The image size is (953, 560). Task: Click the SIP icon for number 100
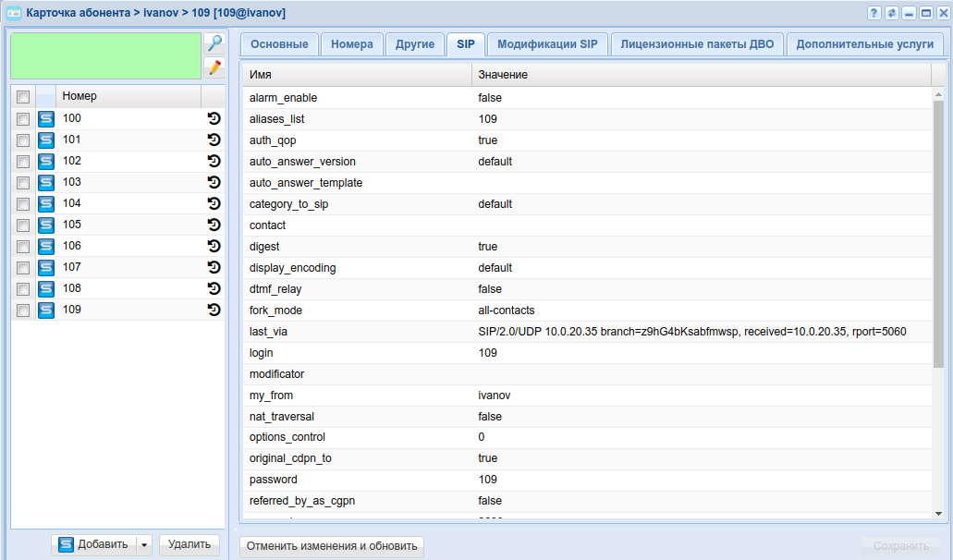coord(46,119)
